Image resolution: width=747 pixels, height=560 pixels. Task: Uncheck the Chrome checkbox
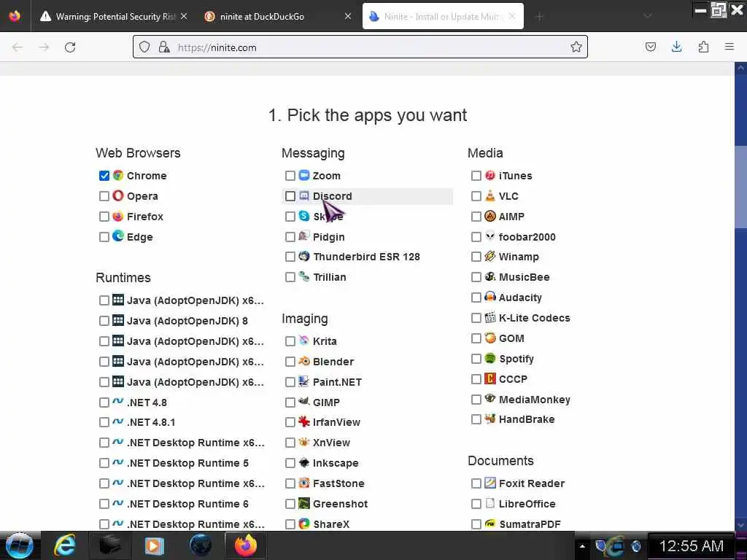(104, 176)
